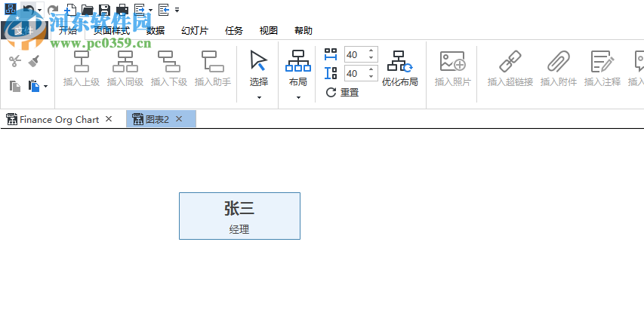Click the Redo arrow icon
Image resolution: width=644 pixels, height=334 pixels.
[53, 10]
